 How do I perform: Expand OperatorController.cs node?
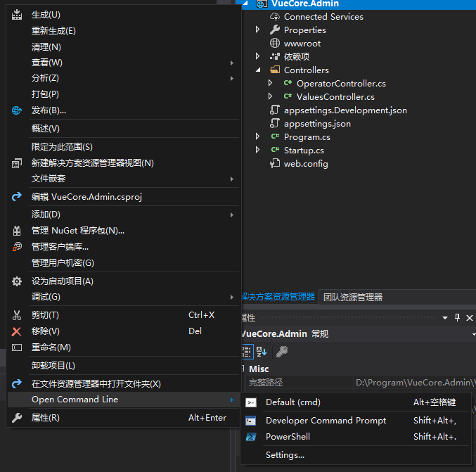point(270,83)
